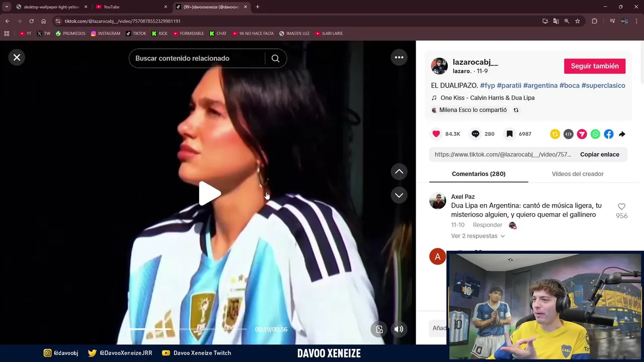Open ILARI LARIE bookmark
This screenshot has height=362, width=644.
coord(329,34)
